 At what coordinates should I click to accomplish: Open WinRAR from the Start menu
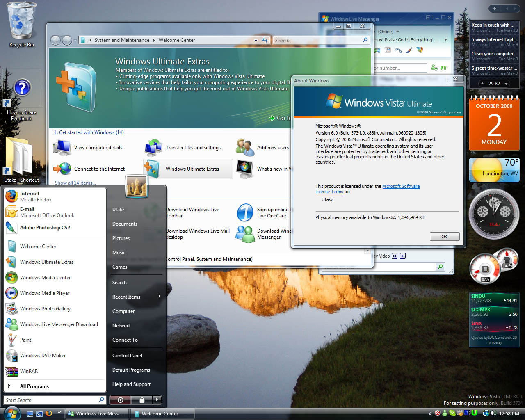pos(29,371)
